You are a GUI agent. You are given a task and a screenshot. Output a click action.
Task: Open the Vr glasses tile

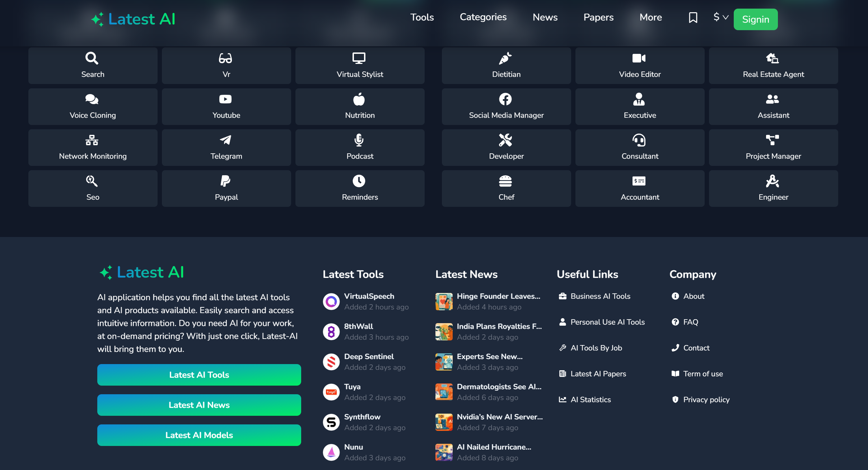[x=226, y=66]
